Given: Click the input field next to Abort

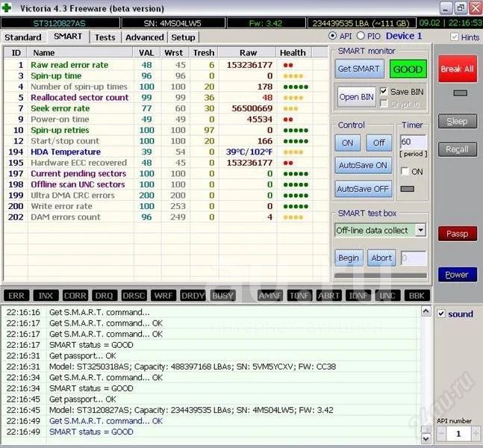Looking at the screenshot, I should tap(414, 258).
